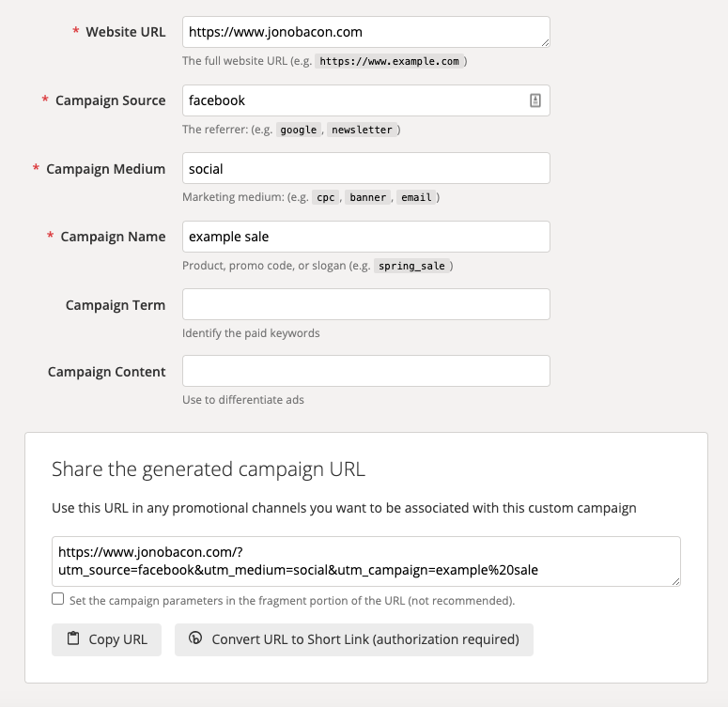The width and height of the screenshot is (728, 707).
Task: Click the 'spring_sale' example code text
Action: click(x=411, y=267)
